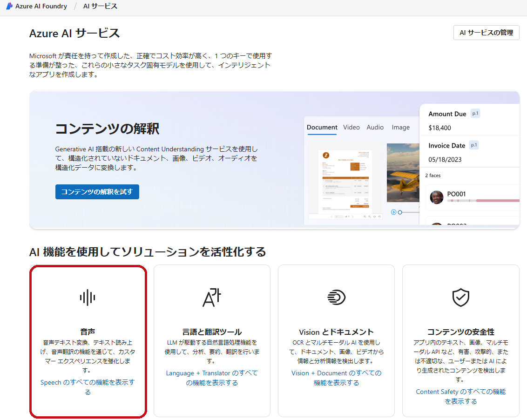
Task: Go to next page in document preview
Action: pyautogui.click(x=352, y=217)
